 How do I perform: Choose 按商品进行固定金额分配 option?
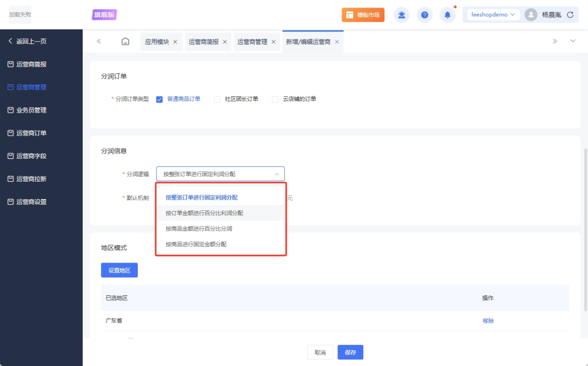(196, 244)
